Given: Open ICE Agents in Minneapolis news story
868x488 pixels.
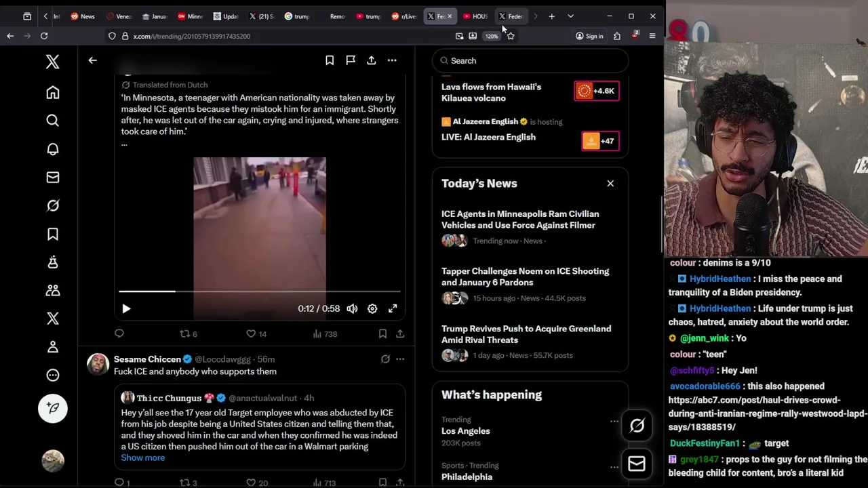Looking at the screenshot, I should (x=520, y=220).
